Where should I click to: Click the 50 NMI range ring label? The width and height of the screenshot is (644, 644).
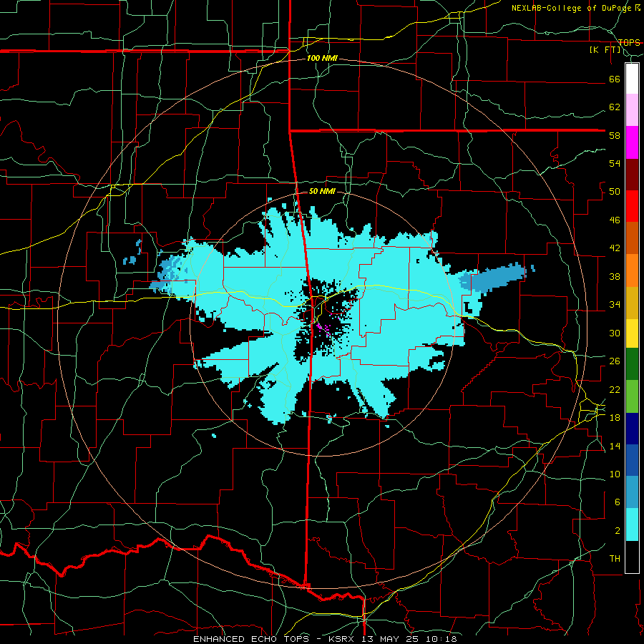[322, 191]
